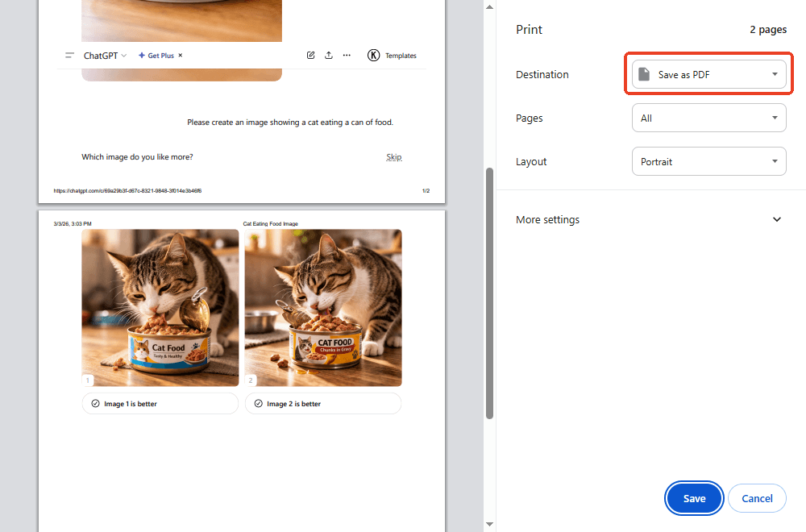Click the edit compose icon in the ChatGPT header
The height and width of the screenshot is (532, 806).
coord(310,55)
